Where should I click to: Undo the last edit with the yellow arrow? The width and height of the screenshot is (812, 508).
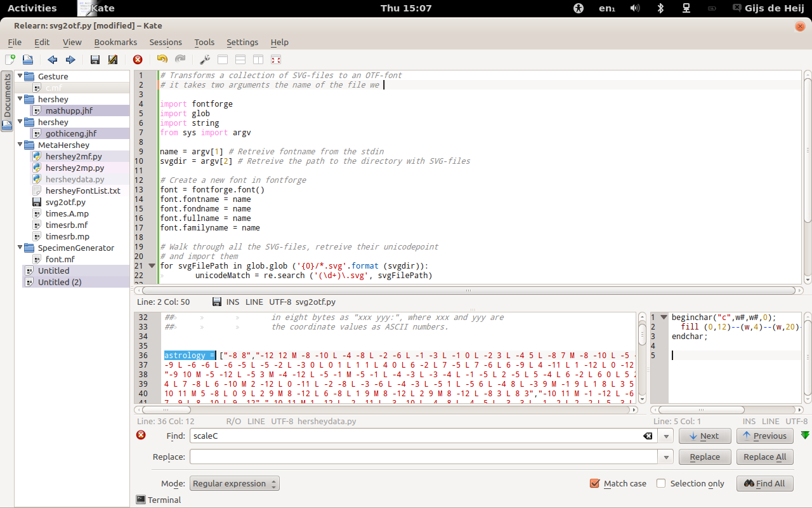pos(162,60)
